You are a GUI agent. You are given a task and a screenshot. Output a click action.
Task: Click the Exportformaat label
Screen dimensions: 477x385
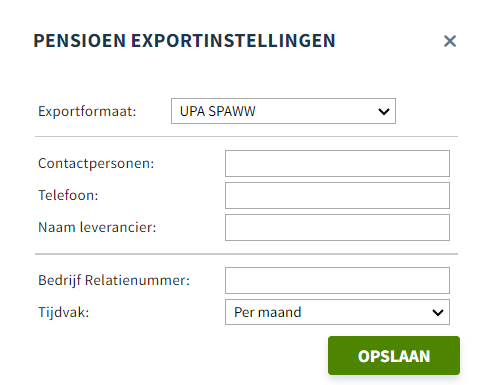tap(87, 111)
